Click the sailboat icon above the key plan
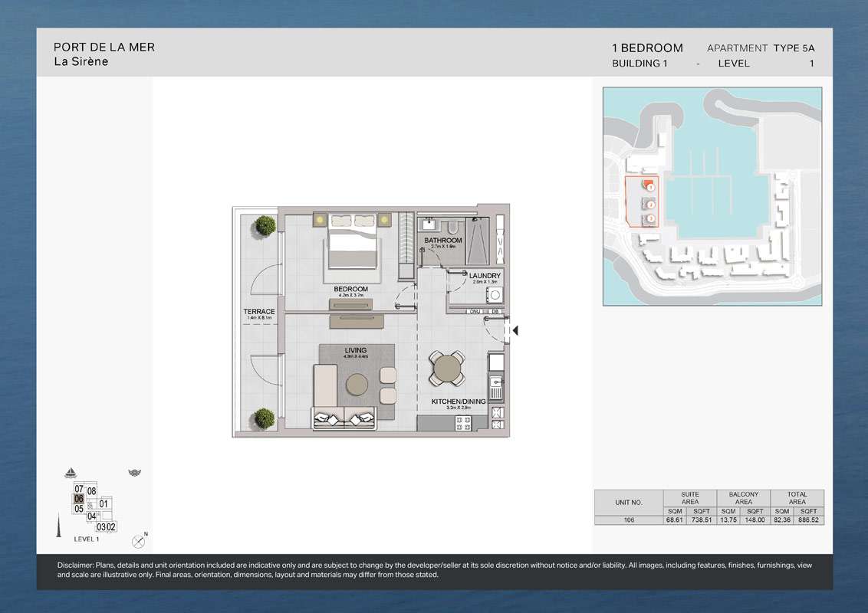868x613 pixels. [71, 473]
